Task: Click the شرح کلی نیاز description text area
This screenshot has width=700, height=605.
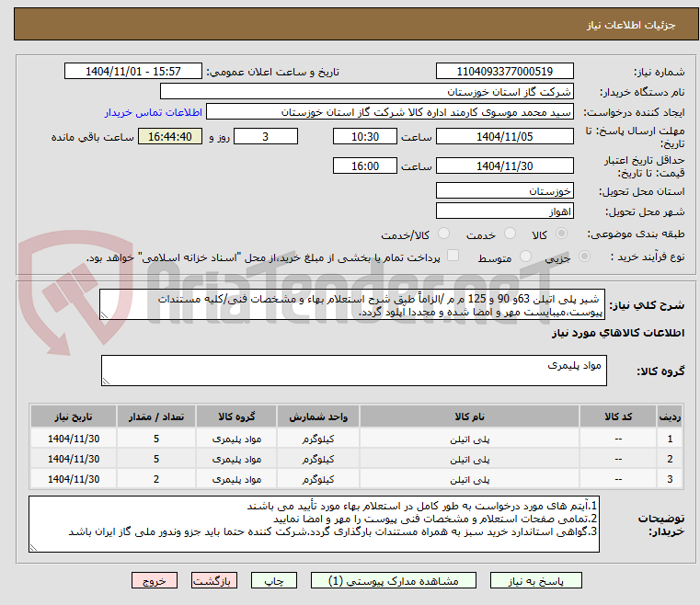Action: (x=351, y=304)
